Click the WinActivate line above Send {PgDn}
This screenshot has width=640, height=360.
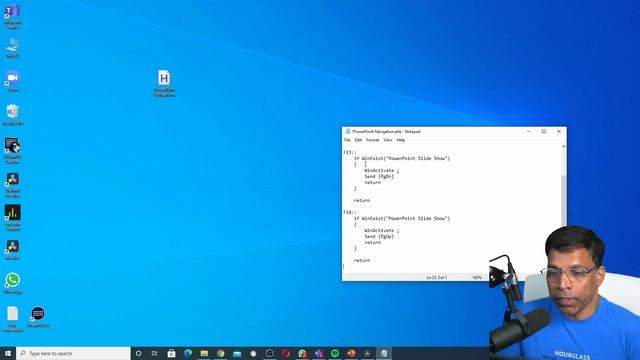tap(382, 170)
